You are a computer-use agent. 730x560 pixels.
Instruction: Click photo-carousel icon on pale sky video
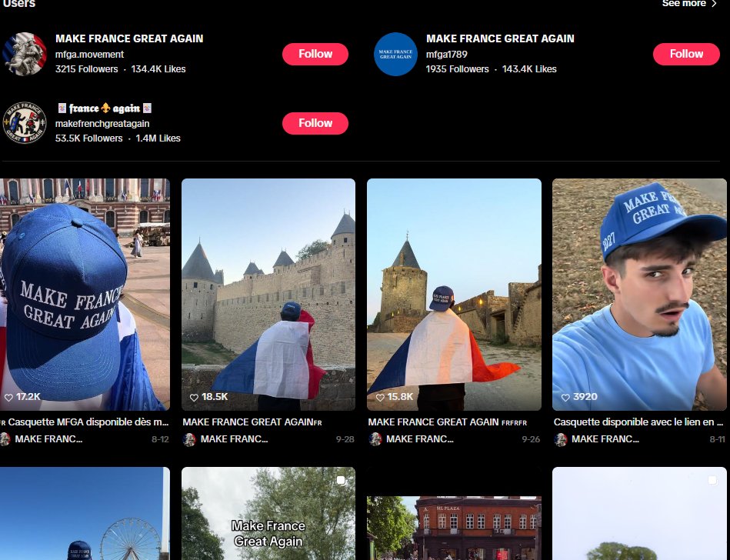pyautogui.click(x=713, y=481)
